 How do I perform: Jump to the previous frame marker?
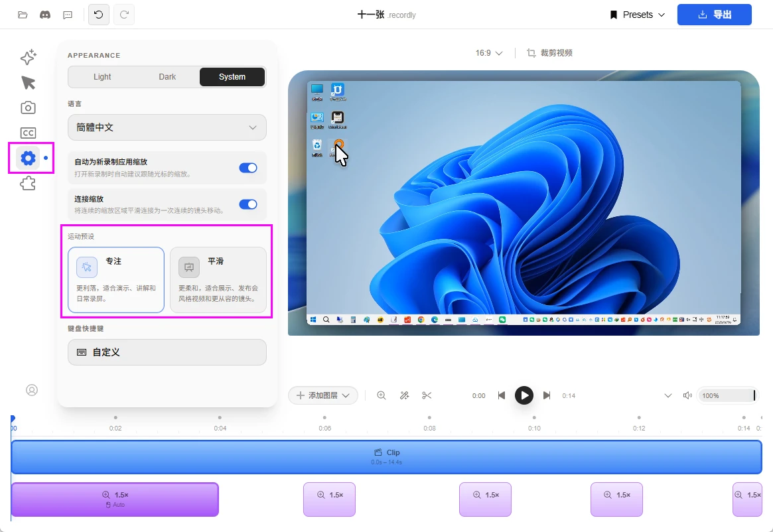click(x=502, y=395)
